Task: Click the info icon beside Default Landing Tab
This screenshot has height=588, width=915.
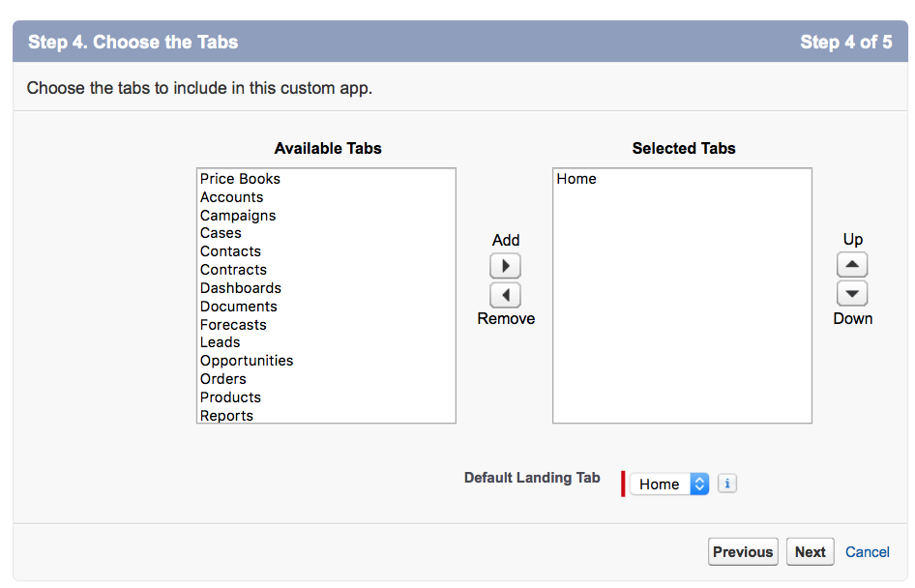Action: [x=727, y=484]
